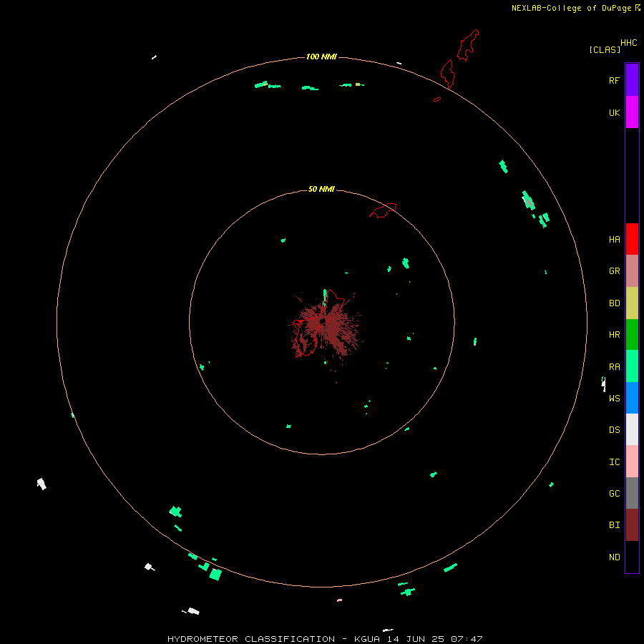Click the DS legend label
The image size is (644, 644).
[614, 430]
